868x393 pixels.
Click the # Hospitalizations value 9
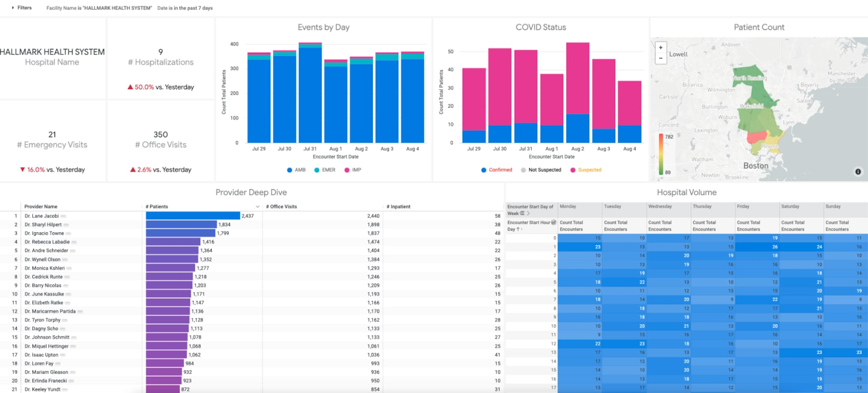(160, 52)
